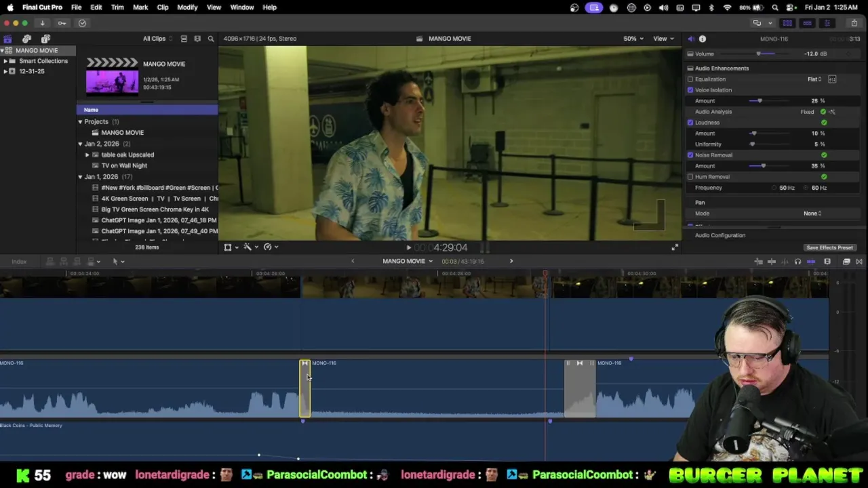Open the Info inspector icon
Image resolution: width=868 pixels, height=488 pixels.
click(x=703, y=39)
